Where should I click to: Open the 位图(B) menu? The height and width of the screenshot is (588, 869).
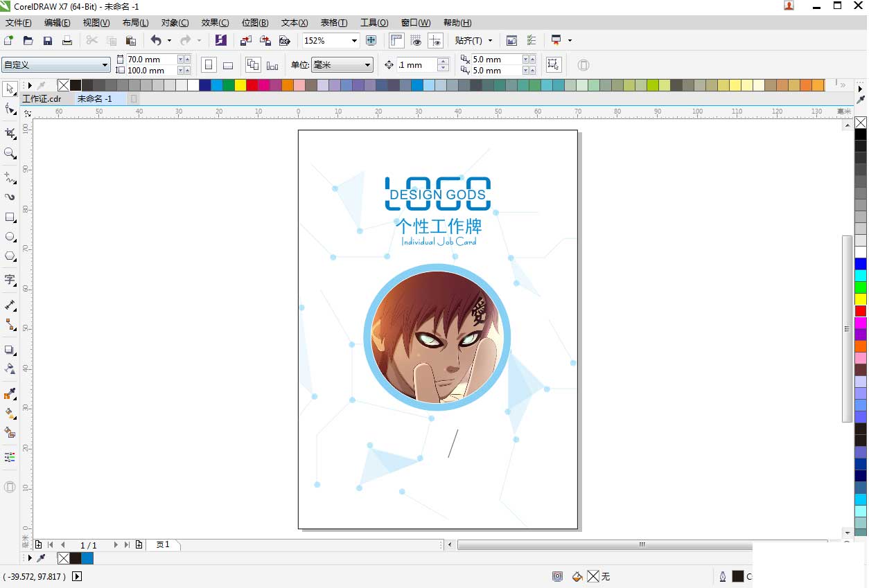pos(255,23)
